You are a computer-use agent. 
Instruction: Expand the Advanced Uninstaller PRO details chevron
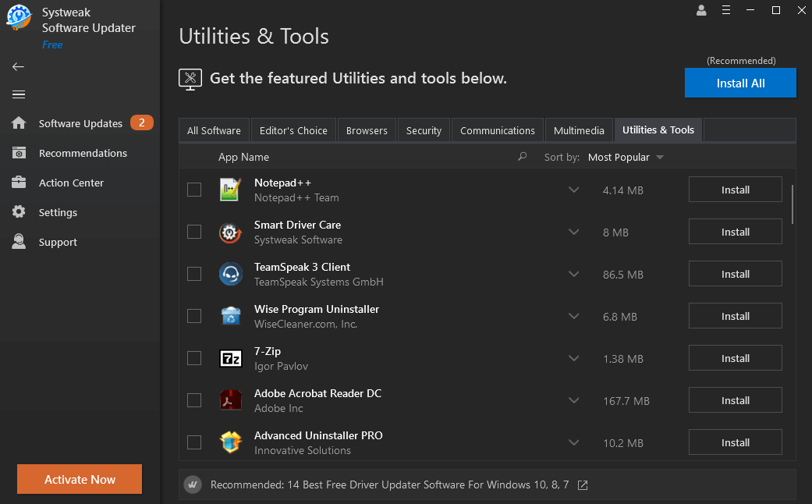coord(573,442)
